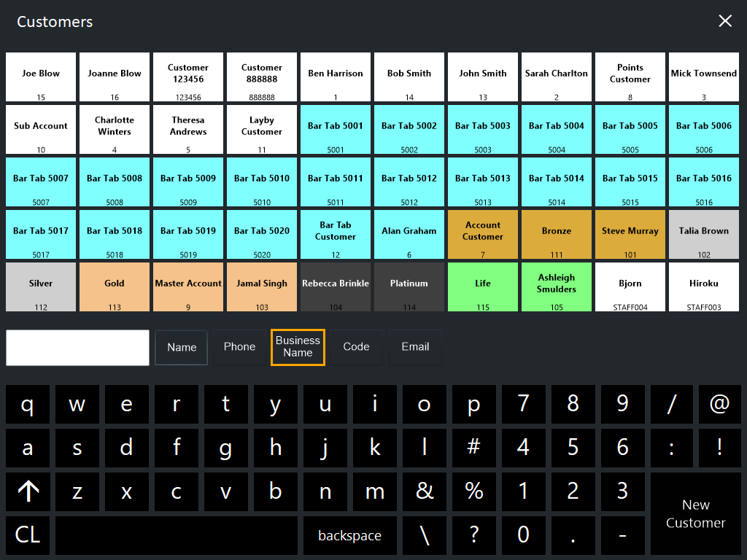Search by Email filter
This screenshot has height=560, width=747.
[x=415, y=347]
